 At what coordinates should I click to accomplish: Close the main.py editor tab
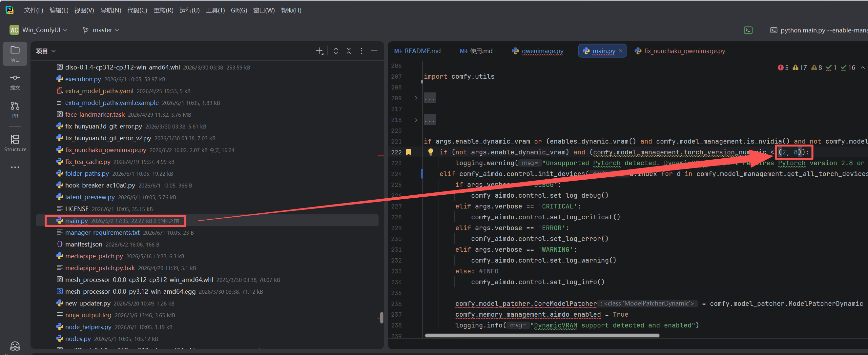coord(620,51)
